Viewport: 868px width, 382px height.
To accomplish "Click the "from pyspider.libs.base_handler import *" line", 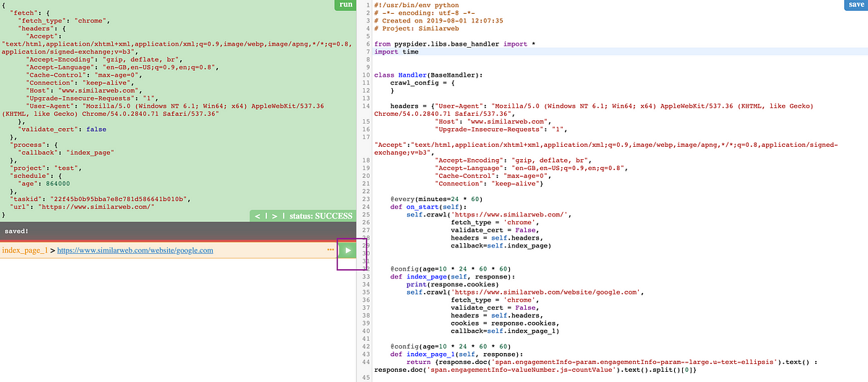I will 455,44.
